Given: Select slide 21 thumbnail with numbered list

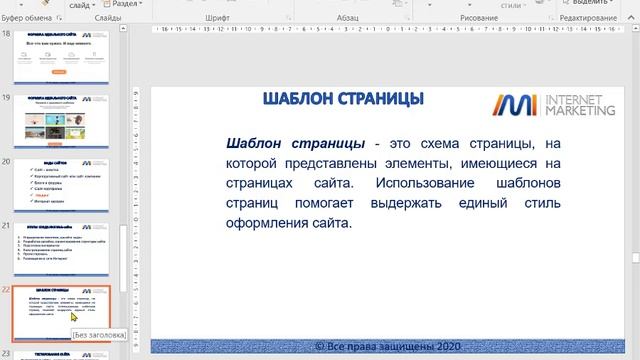Looking at the screenshot, I should pyautogui.click(x=61, y=249).
